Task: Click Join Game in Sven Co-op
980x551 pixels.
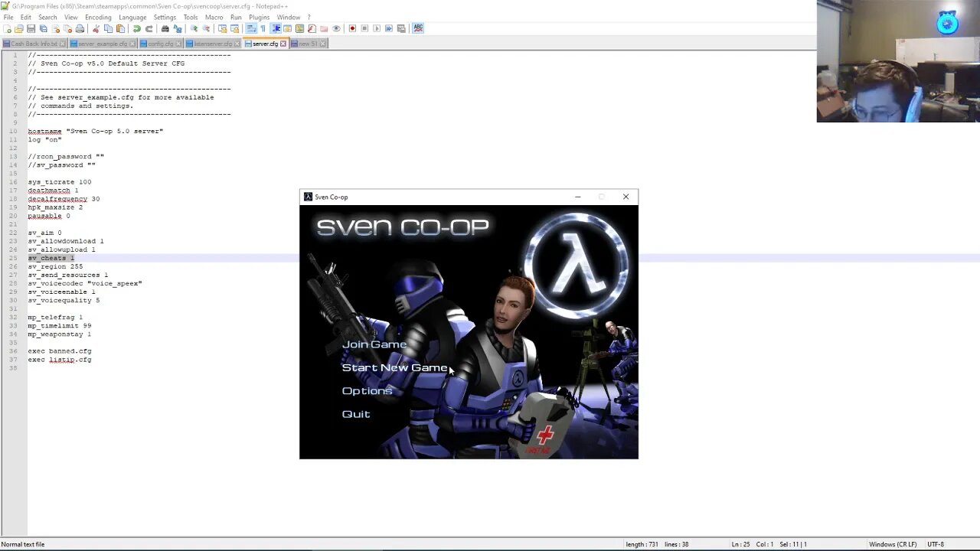Action: (374, 344)
